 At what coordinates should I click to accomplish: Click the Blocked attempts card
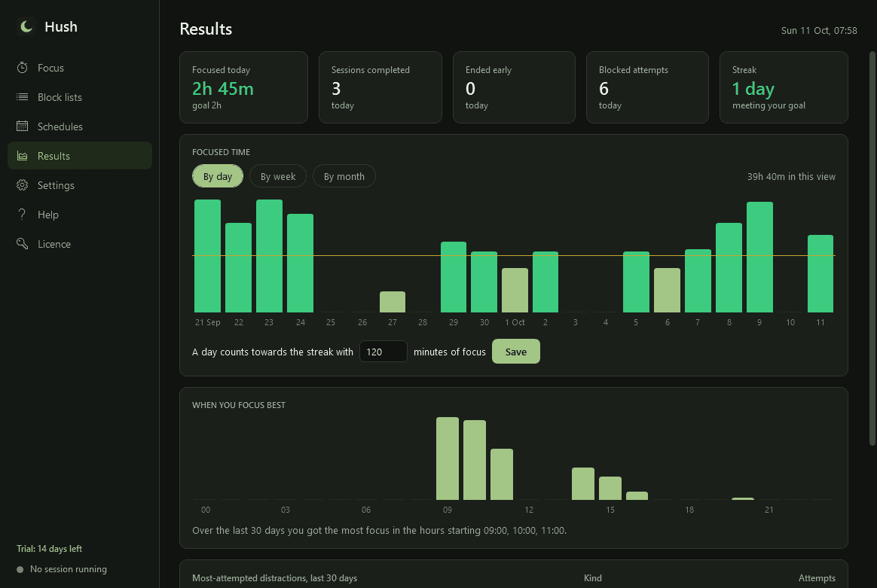click(648, 87)
